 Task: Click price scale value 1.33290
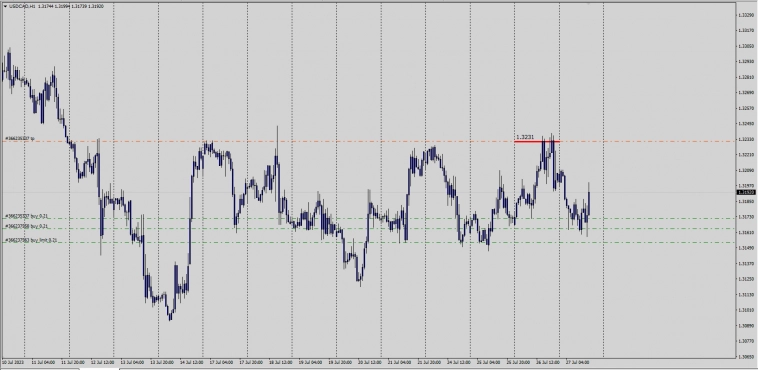click(746, 15)
